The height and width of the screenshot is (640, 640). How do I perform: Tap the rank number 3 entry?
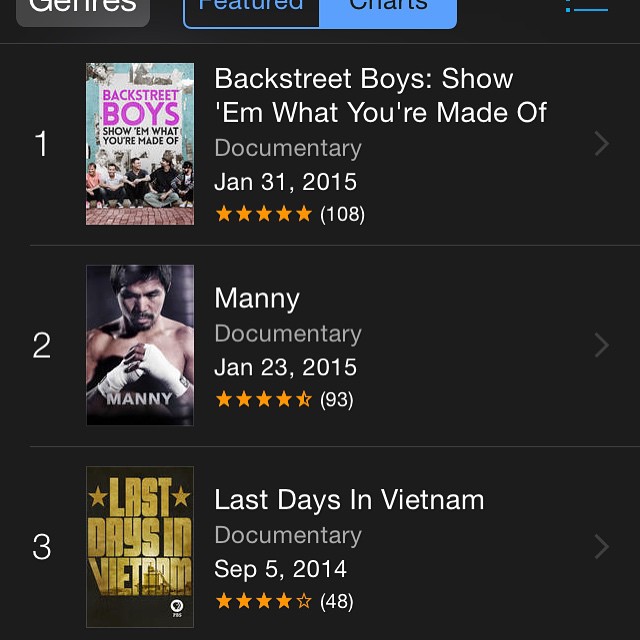coord(41,547)
